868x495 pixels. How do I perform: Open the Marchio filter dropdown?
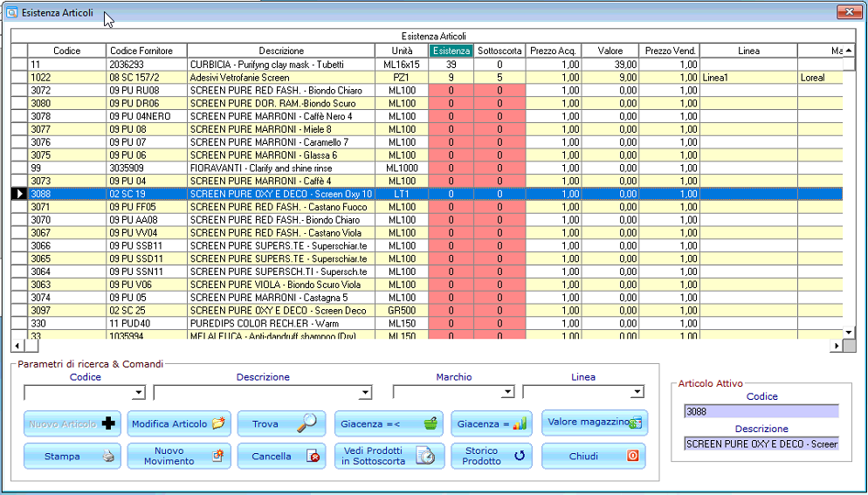click(507, 393)
